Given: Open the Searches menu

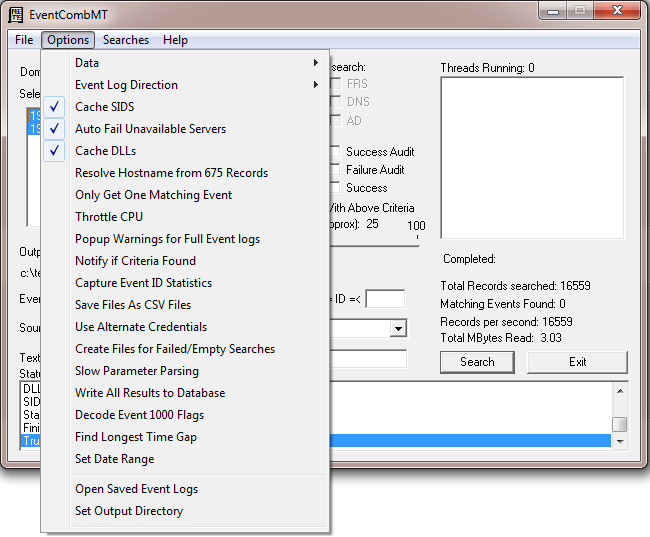Looking at the screenshot, I should point(126,40).
